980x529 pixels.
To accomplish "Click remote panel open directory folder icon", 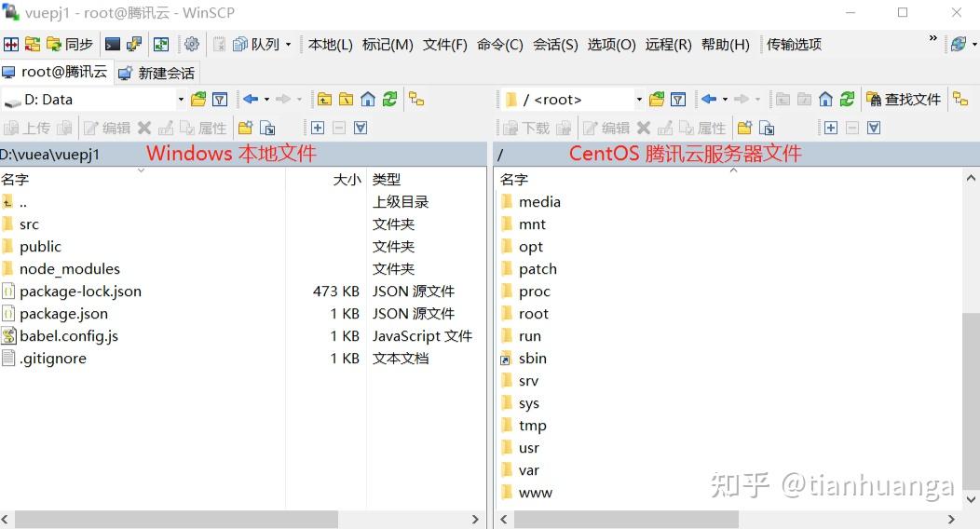I will (656, 100).
